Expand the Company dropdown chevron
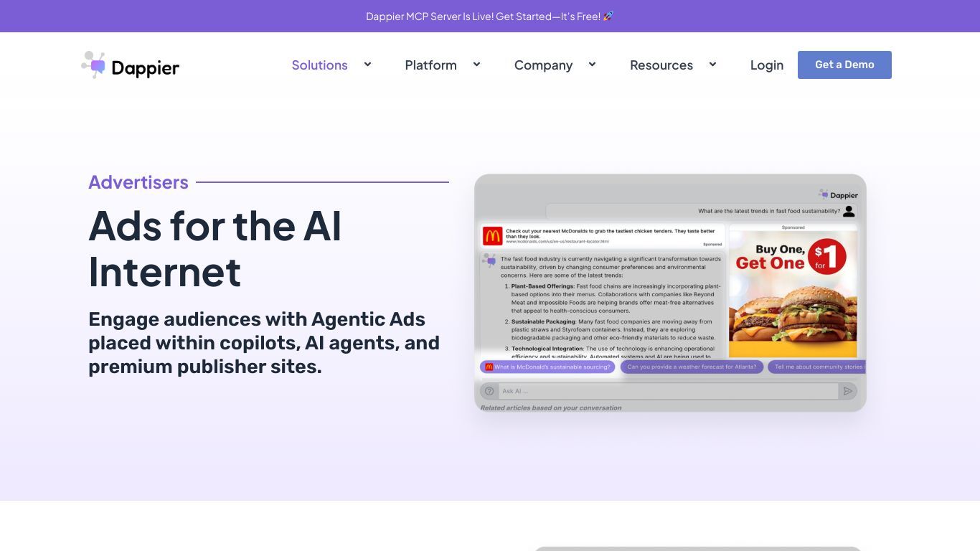Image resolution: width=980 pixels, height=551 pixels. point(592,65)
